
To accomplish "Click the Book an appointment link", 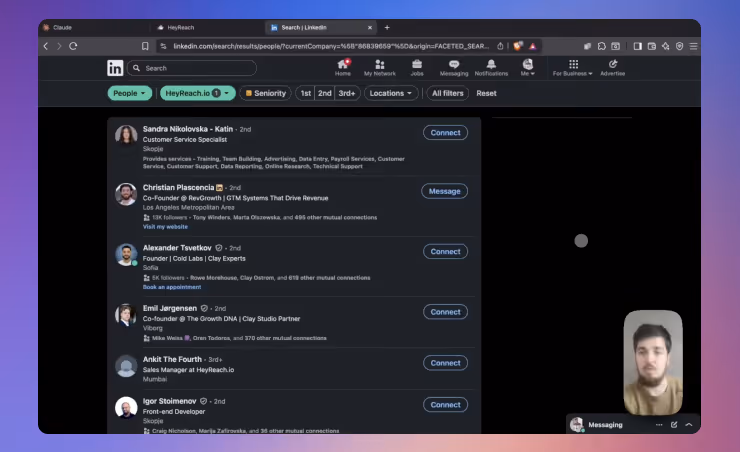I will [x=172, y=287].
